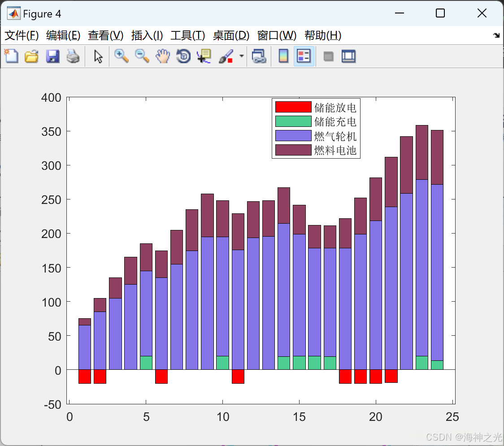Activate the Zoom Out magnifier tool
504x446 pixels.
pyautogui.click(x=142, y=56)
